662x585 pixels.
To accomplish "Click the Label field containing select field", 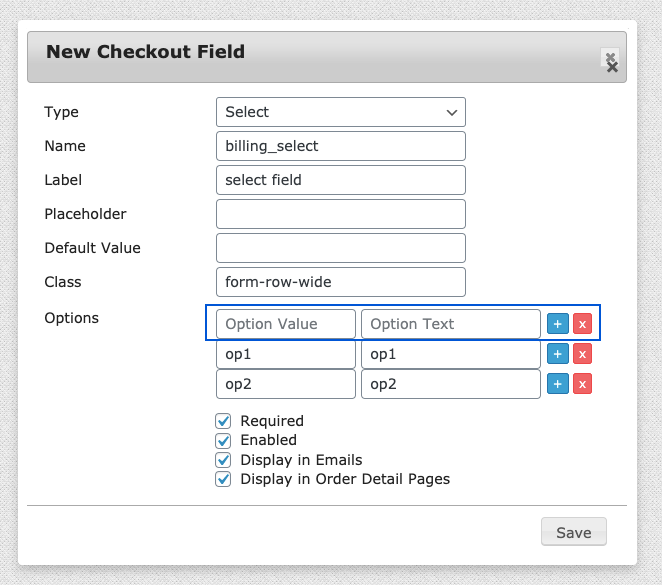I will coord(341,180).
